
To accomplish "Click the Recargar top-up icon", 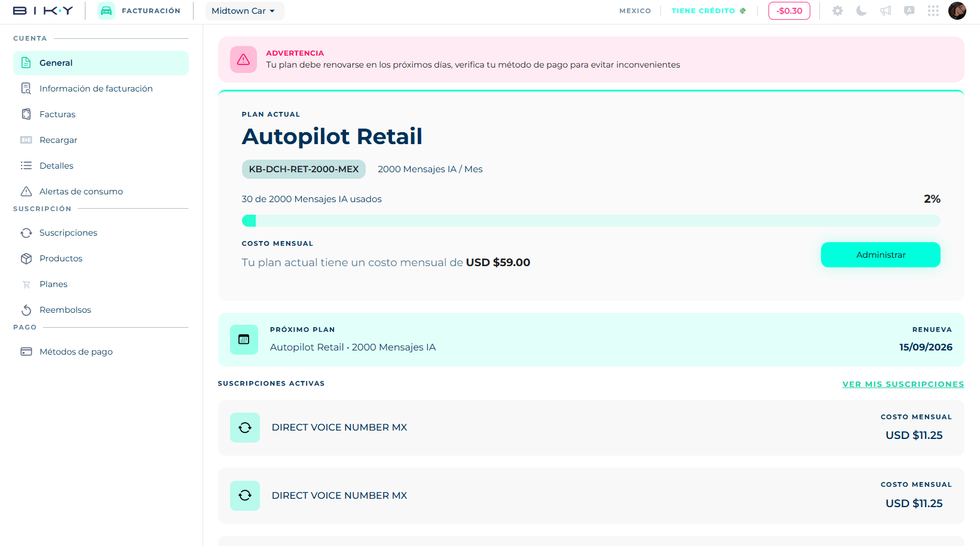I will point(26,140).
